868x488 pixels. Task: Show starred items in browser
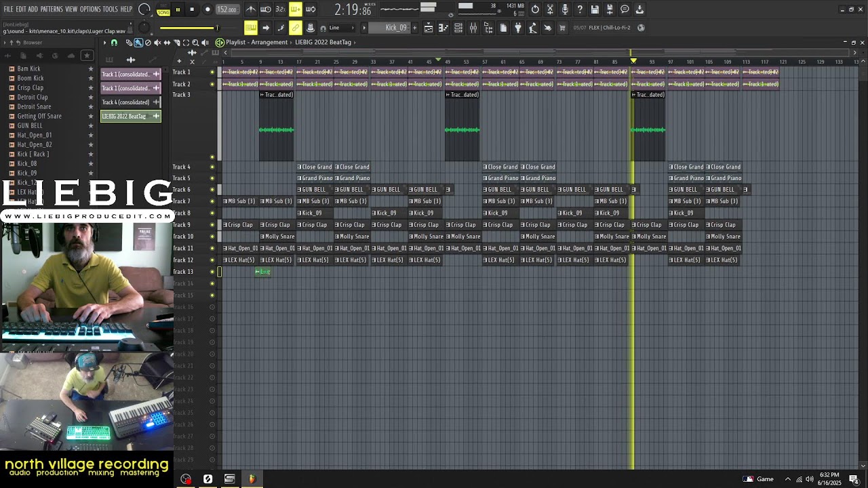[87, 56]
